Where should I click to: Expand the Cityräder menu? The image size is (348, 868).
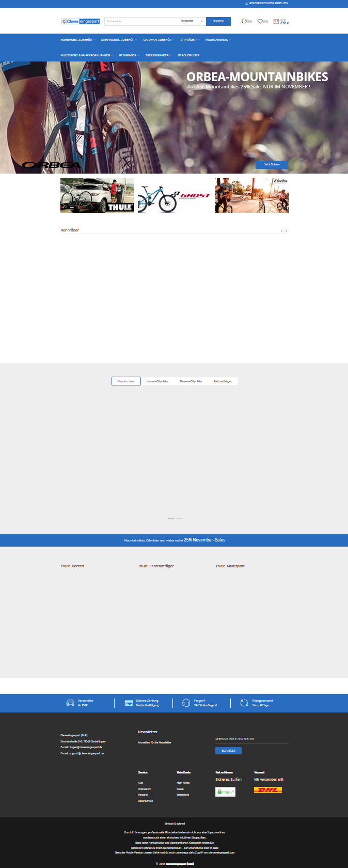coord(189,40)
